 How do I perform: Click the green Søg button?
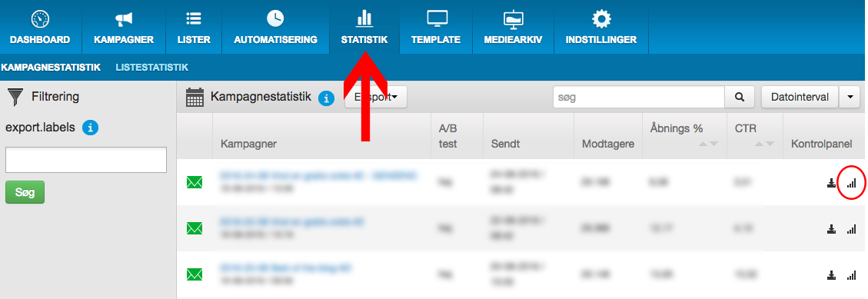[x=25, y=192]
